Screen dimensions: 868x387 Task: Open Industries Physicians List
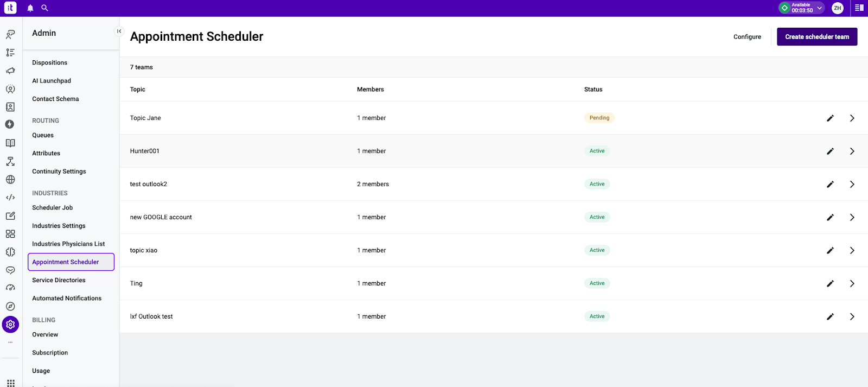pyautogui.click(x=68, y=244)
